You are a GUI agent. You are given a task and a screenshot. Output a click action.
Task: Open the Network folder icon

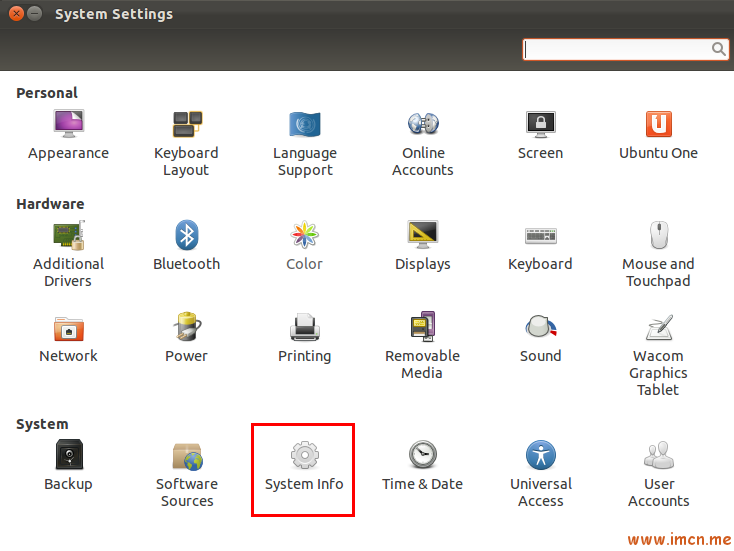(69, 329)
